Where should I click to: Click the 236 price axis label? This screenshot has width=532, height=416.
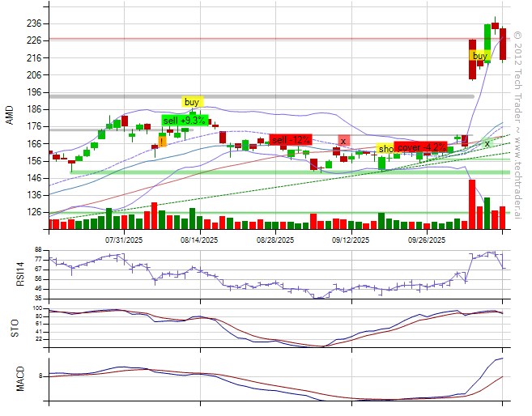tap(34, 23)
